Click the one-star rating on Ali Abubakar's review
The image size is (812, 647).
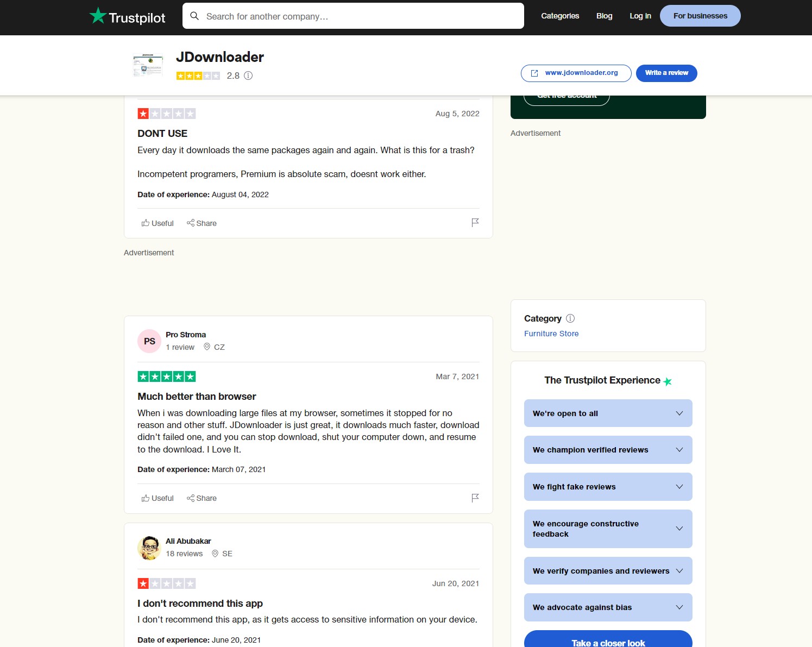(x=167, y=583)
